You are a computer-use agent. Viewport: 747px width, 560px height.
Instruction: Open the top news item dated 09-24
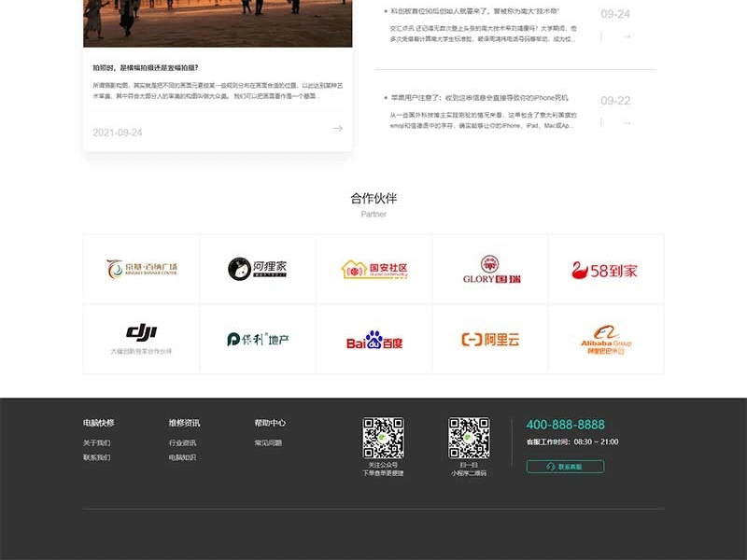coord(475,11)
